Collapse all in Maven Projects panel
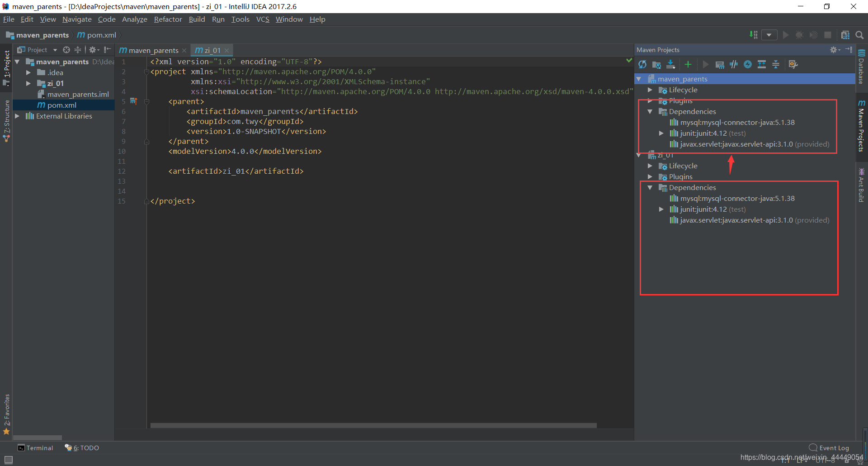 (776, 65)
